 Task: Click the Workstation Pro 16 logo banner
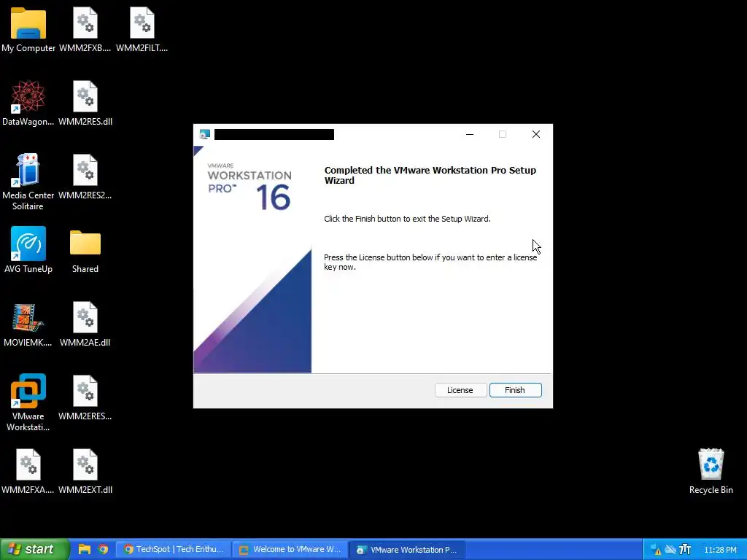252,259
